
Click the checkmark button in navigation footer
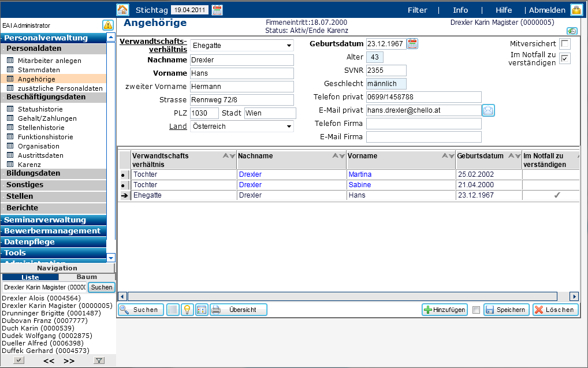coord(18,360)
